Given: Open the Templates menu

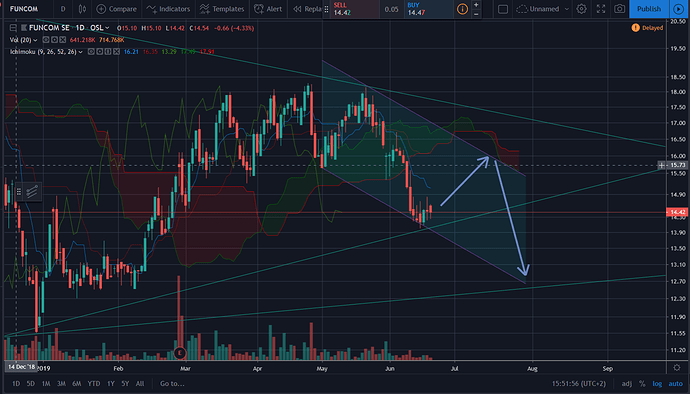Looking at the screenshot, I should coord(222,9).
